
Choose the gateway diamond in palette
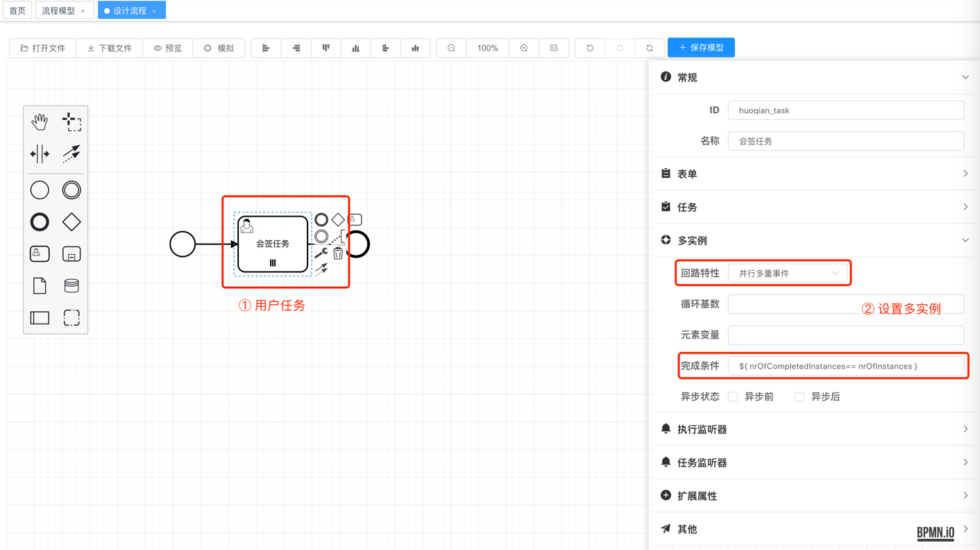71,222
